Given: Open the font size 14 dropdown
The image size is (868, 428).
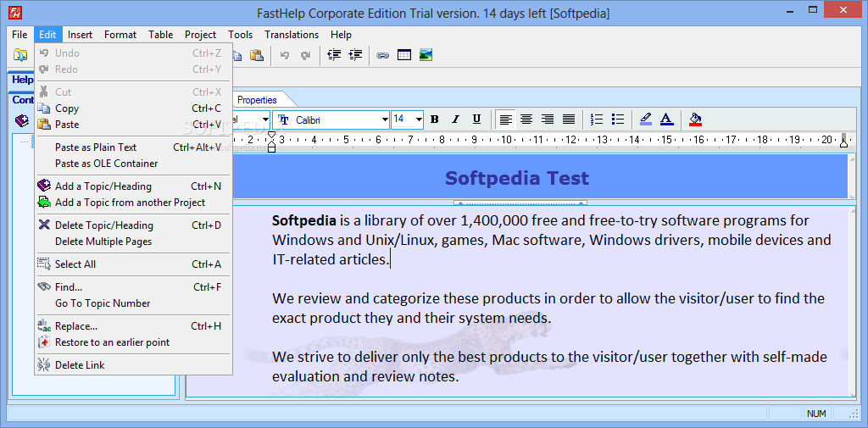Looking at the screenshot, I should [x=419, y=120].
